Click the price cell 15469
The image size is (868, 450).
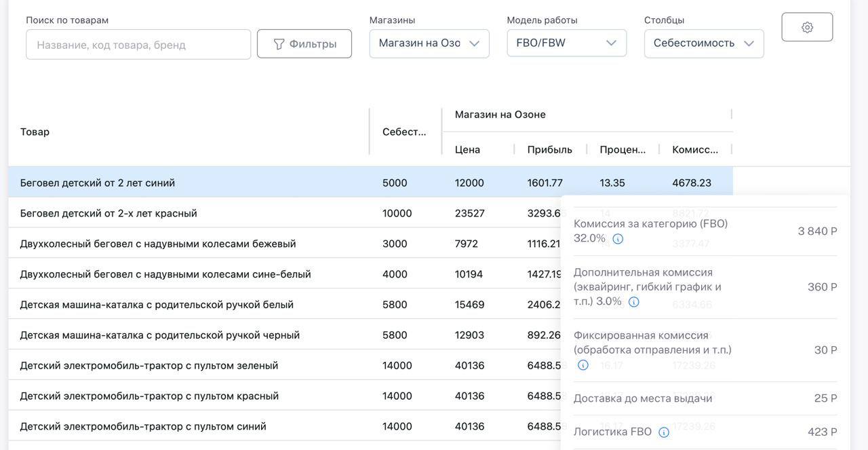click(470, 305)
